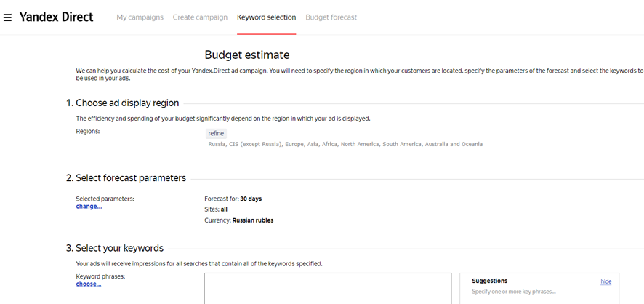Click the Currency: Russian rubles parameter

pyautogui.click(x=239, y=220)
